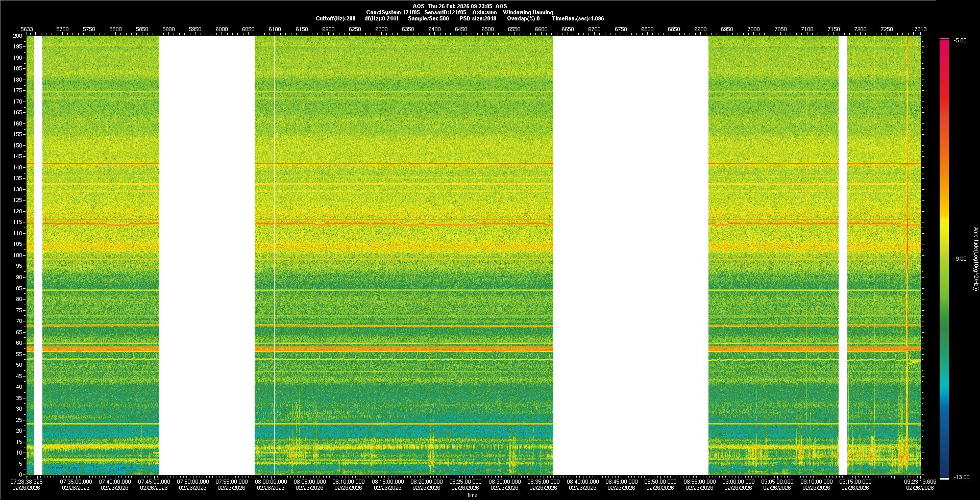Click the -9.00 label on the amplitude colorbar
The image size is (980, 500).
(960, 259)
